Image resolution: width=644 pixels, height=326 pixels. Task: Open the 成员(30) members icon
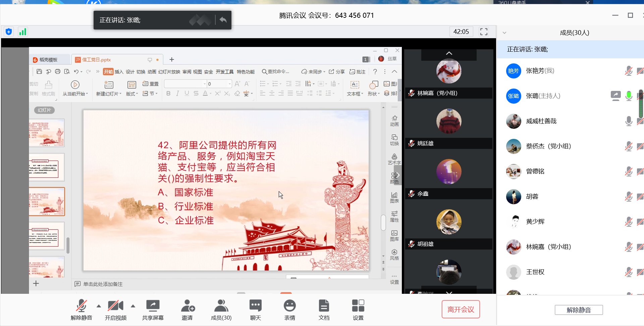[221, 306]
